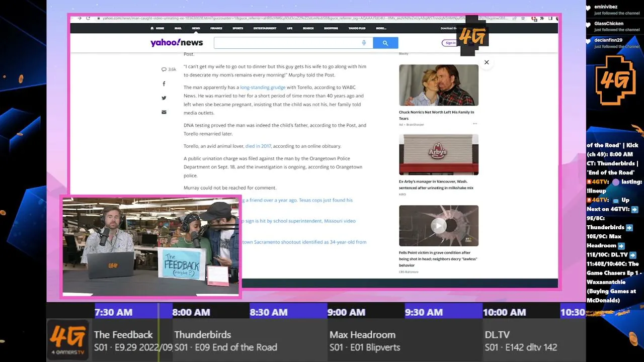Screen dimensions: 644x362
Task: Open the Chuck Norris ad options menu
Action: point(475,124)
